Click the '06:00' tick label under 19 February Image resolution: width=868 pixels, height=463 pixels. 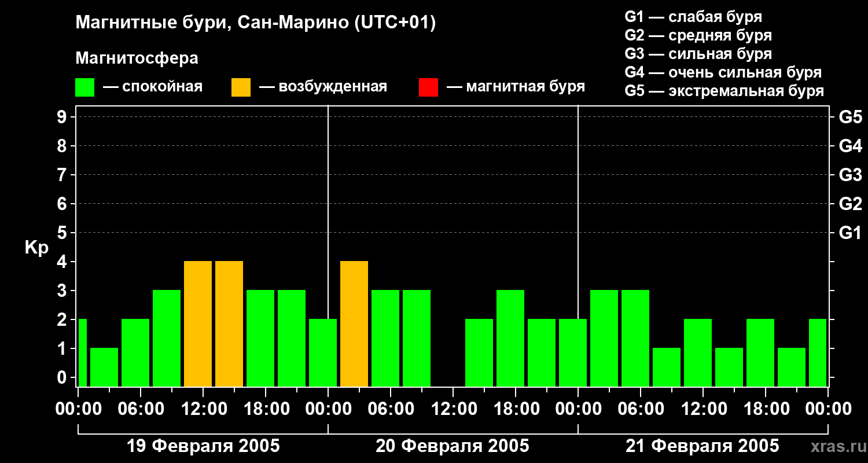pos(141,409)
